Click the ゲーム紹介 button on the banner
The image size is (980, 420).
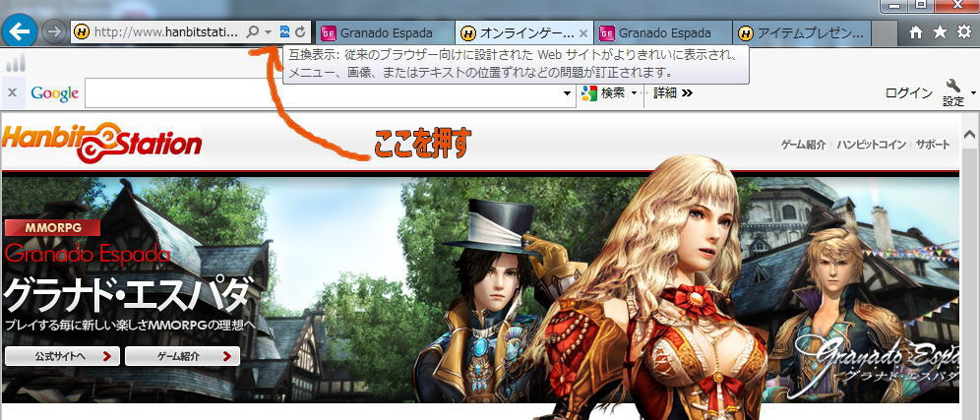coord(182,356)
